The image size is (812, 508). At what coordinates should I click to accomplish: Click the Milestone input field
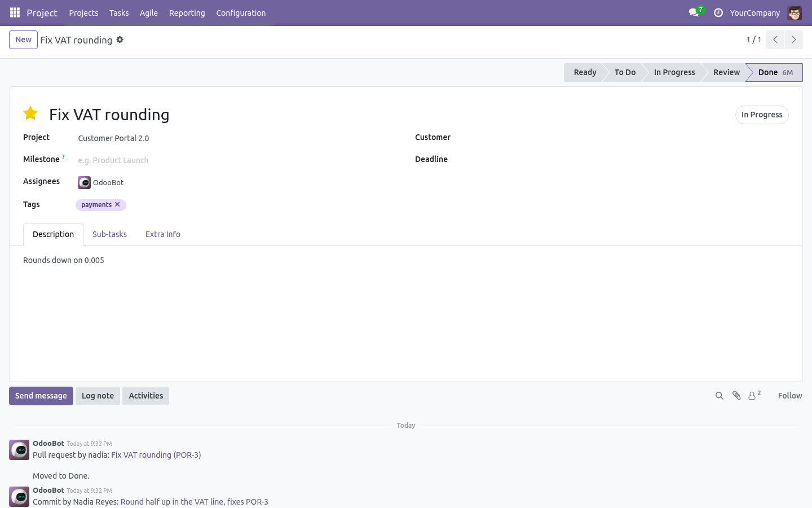(x=237, y=160)
